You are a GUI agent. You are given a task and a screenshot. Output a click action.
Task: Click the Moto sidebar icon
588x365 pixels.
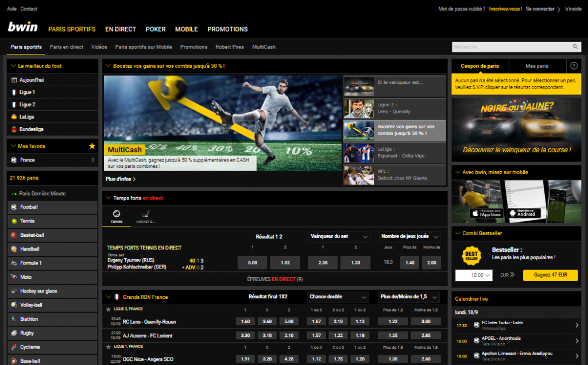[x=14, y=276]
